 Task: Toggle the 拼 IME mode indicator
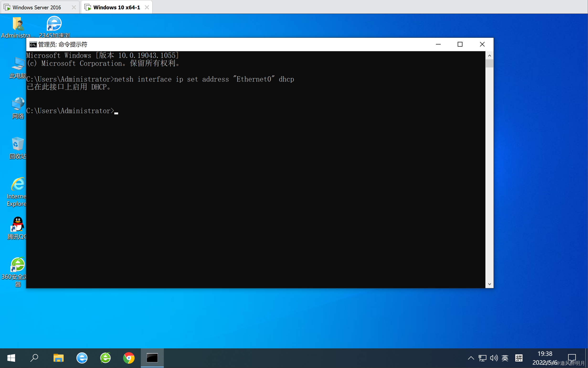(x=519, y=358)
